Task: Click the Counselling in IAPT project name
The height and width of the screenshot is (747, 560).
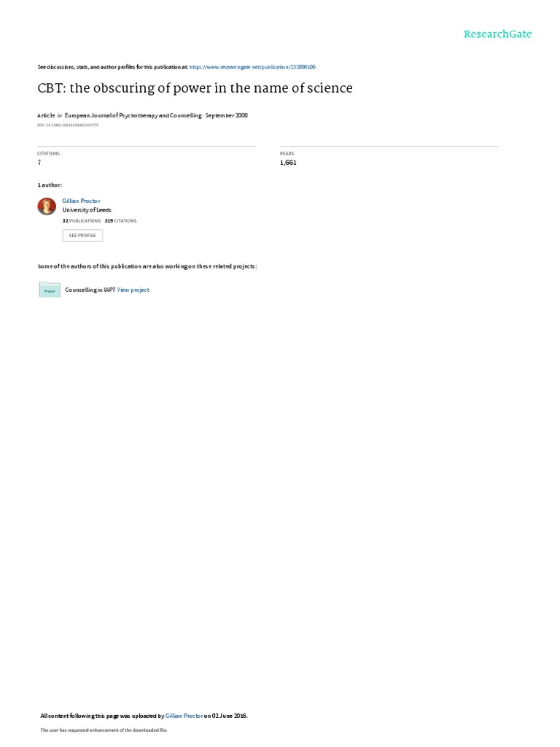Action: click(90, 290)
